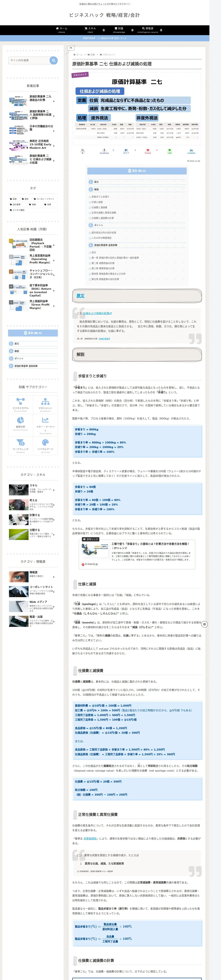Open the 知識 menu item

pos(119,30)
